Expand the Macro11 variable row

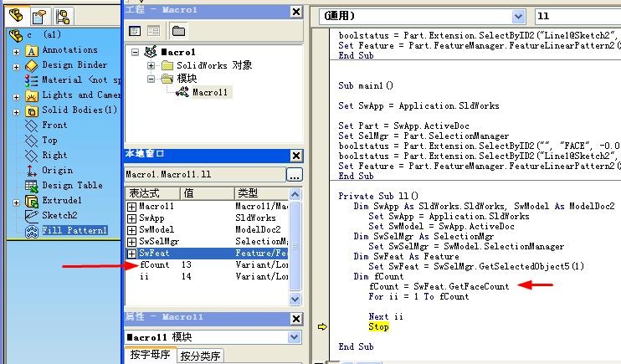pos(131,207)
